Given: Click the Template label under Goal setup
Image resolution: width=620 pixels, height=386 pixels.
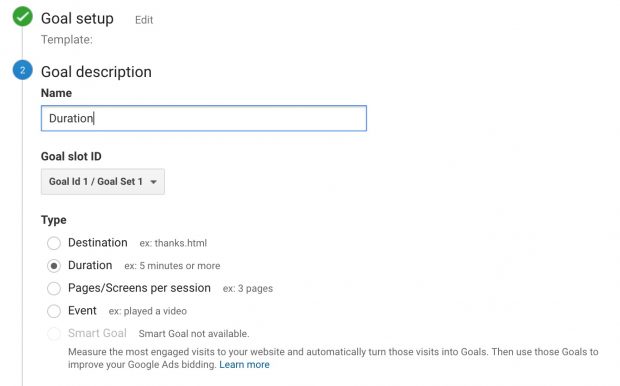Looking at the screenshot, I should click(67, 40).
